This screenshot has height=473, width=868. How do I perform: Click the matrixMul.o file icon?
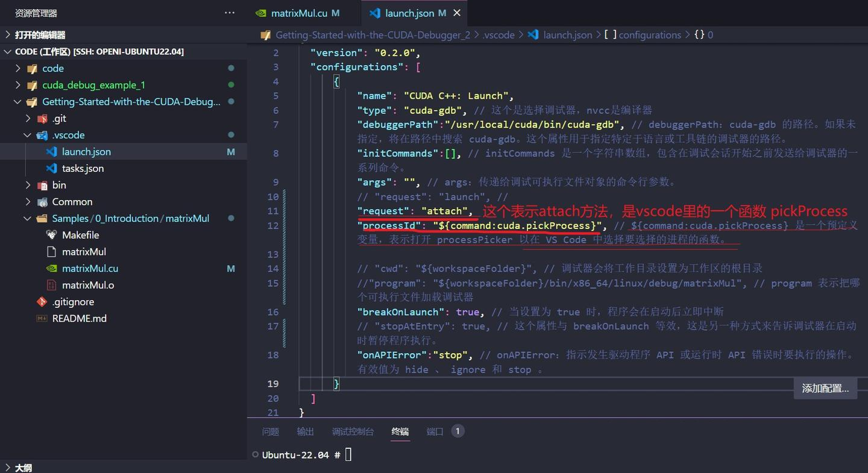point(52,285)
